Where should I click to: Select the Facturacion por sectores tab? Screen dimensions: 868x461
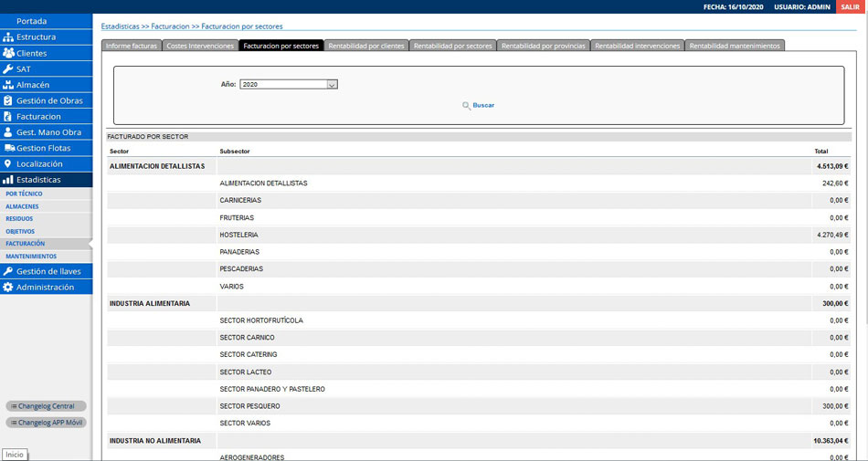pyautogui.click(x=281, y=46)
